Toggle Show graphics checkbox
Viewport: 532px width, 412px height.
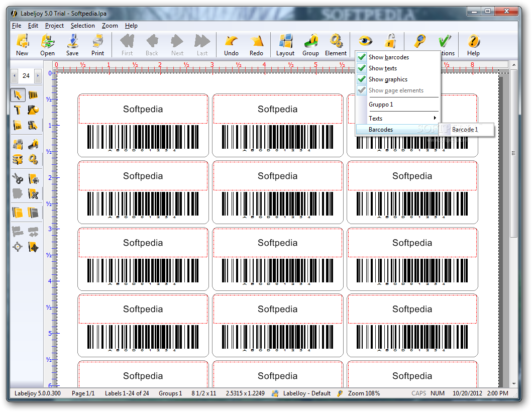pos(362,79)
